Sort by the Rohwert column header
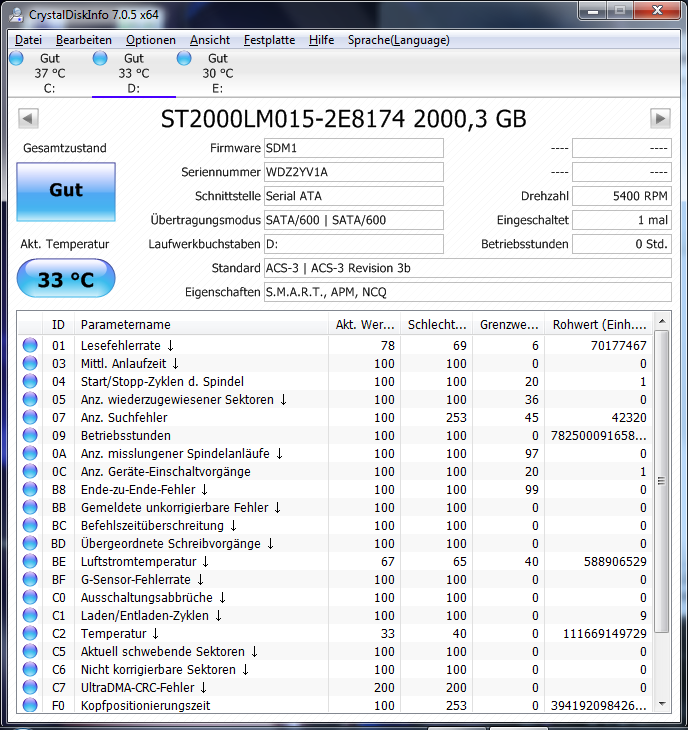The width and height of the screenshot is (688, 730). pyautogui.click(x=599, y=324)
